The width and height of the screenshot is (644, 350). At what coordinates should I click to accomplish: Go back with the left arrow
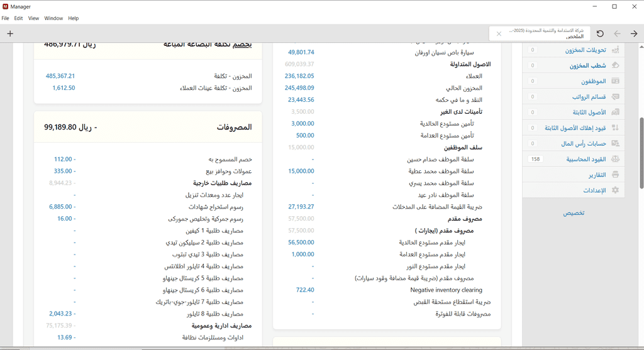coord(617,33)
